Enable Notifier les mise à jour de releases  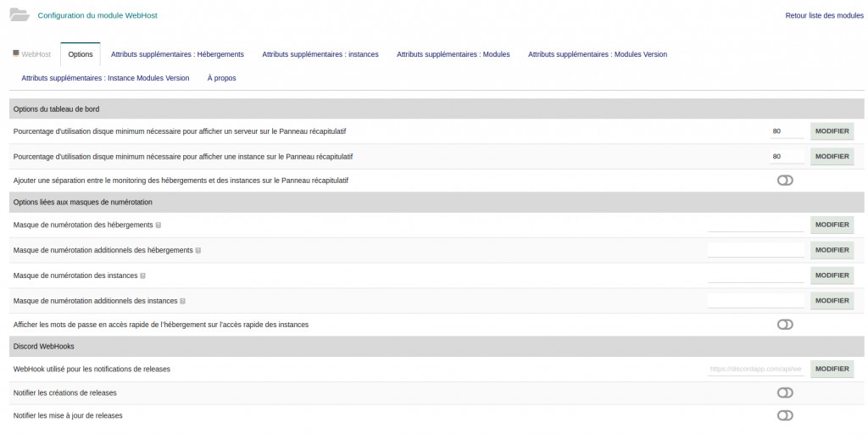tap(785, 415)
